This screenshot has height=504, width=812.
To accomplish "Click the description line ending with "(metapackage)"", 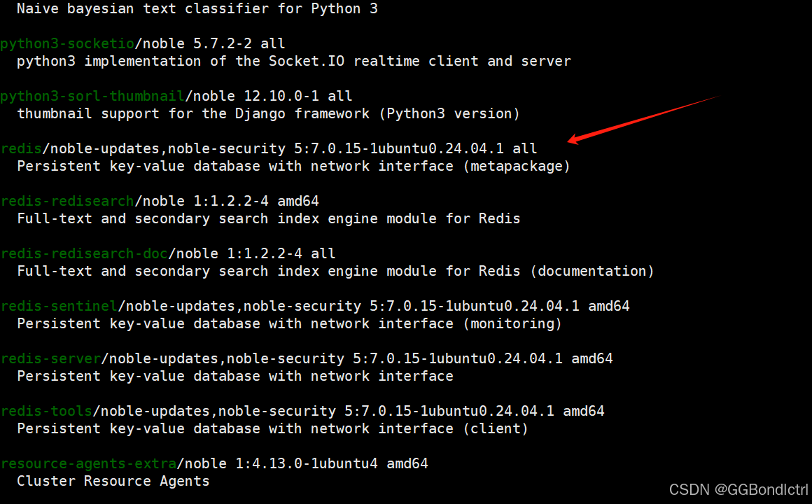I will 293,167.
